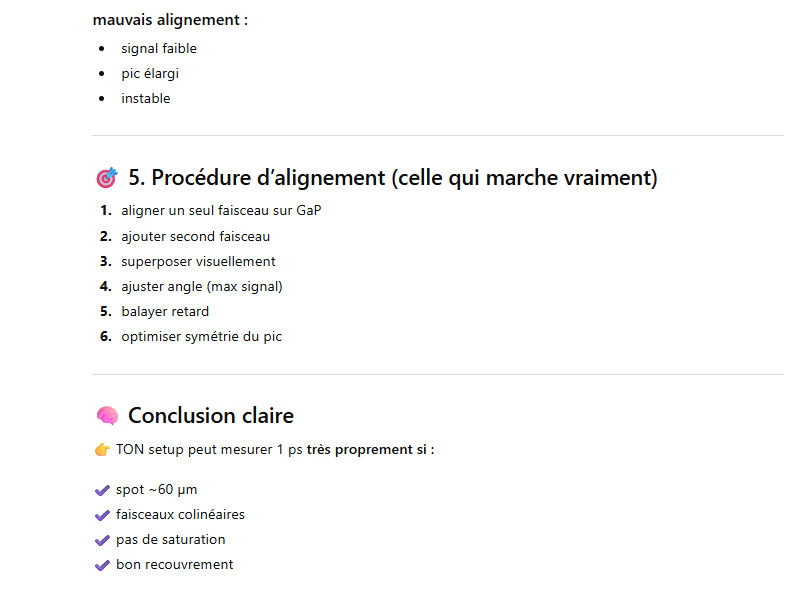The width and height of the screenshot is (804, 600).
Task: Click step 4 ajuster angle (max signal)
Action: click(202, 286)
